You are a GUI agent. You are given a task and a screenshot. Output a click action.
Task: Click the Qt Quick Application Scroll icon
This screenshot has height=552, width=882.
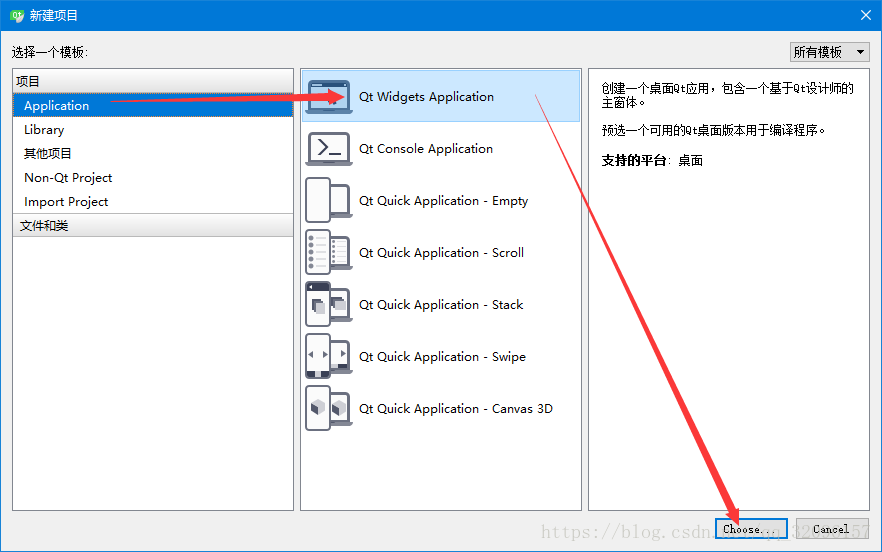coord(329,252)
